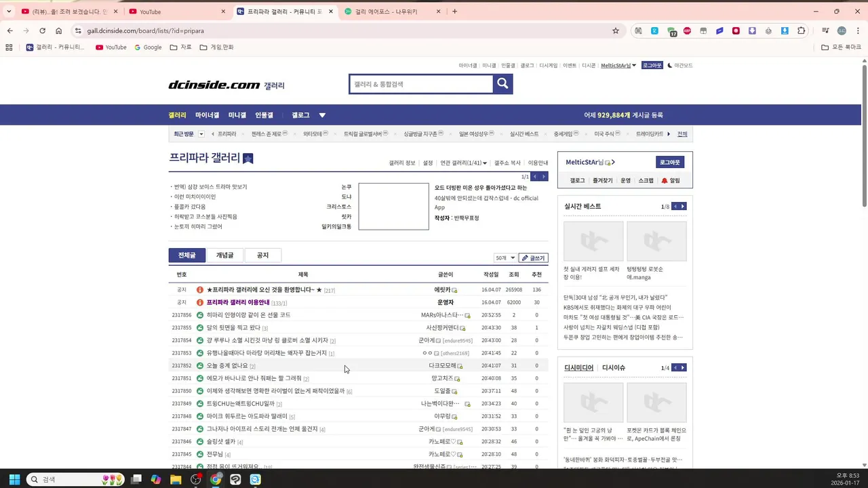Click the red bell 알림 icon
Screen dimensions: 868x488
pos(664,180)
